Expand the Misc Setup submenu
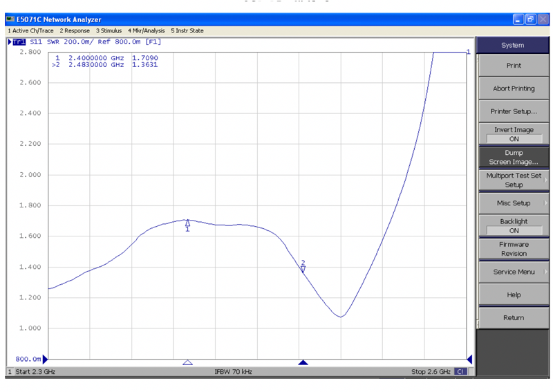 point(514,203)
